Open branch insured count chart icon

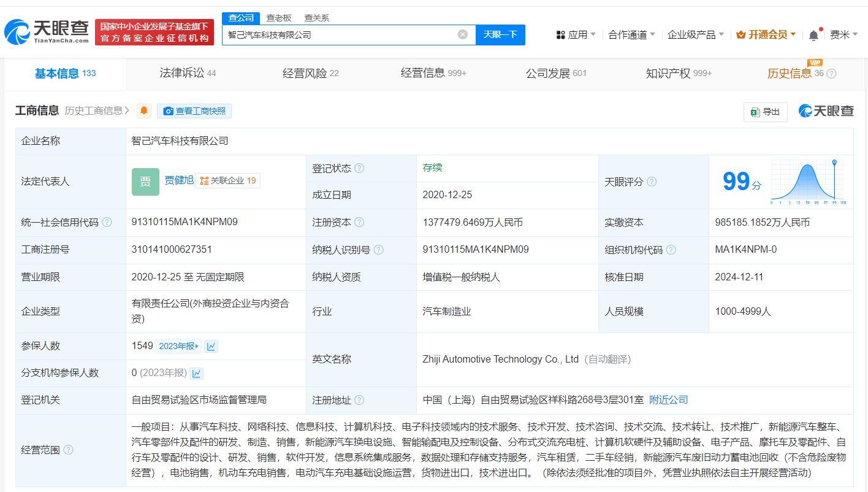tap(196, 373)
